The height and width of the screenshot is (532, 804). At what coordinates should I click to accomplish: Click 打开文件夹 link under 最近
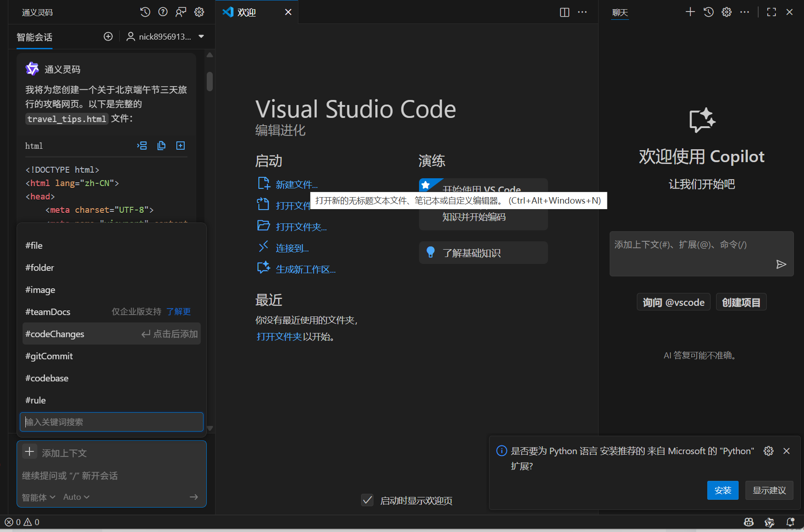pyautogui.click(x=279, y=337)
